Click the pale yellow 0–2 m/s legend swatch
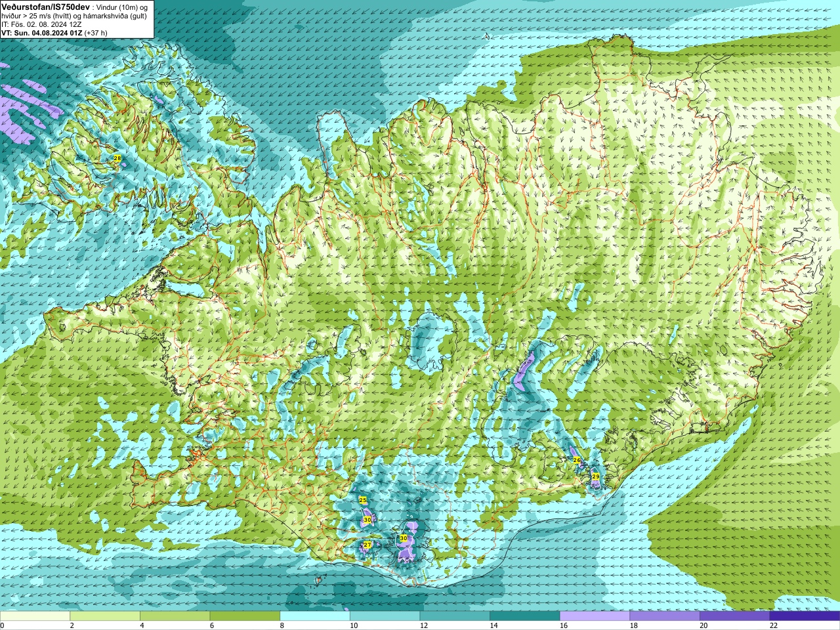 (x=35, y=616)
